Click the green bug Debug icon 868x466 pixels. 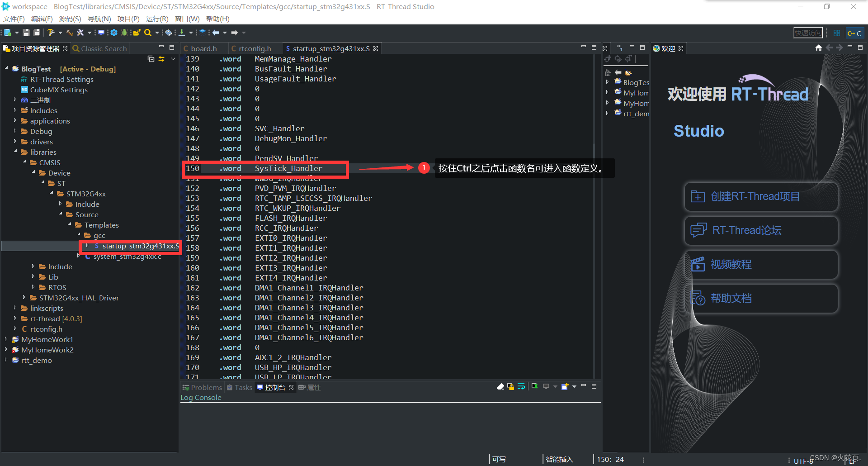[124, 33]
